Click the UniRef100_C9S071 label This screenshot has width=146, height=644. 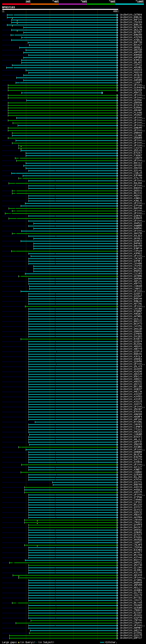pyautogui.click(x=131, y=601)
